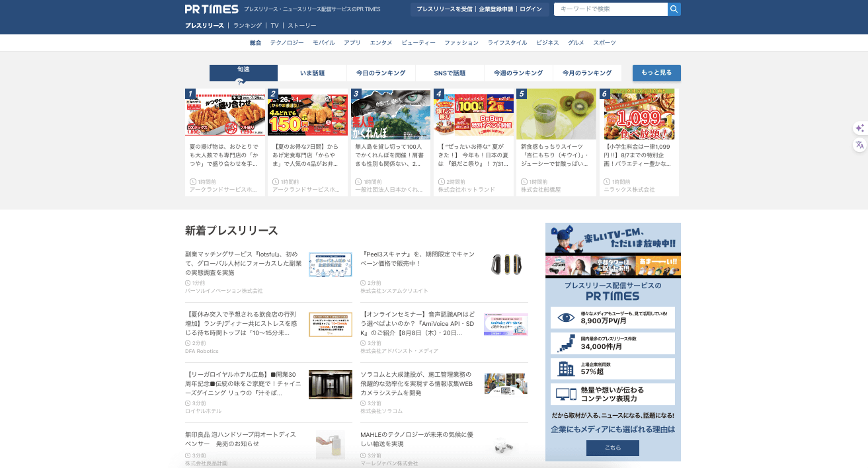The image size is (868, 468).
Task: Click the magnifying glass search icon
Action: 674,9
